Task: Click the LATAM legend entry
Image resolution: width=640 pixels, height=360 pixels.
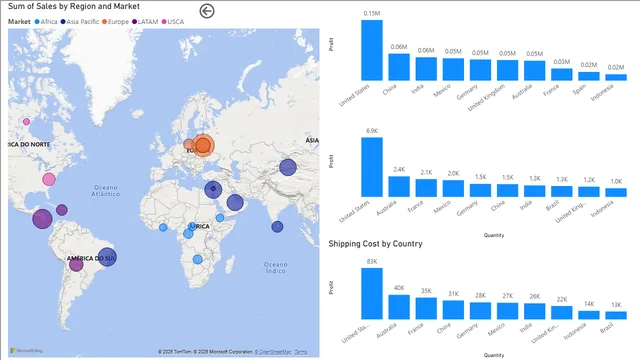Action: [x=145, y=22]
